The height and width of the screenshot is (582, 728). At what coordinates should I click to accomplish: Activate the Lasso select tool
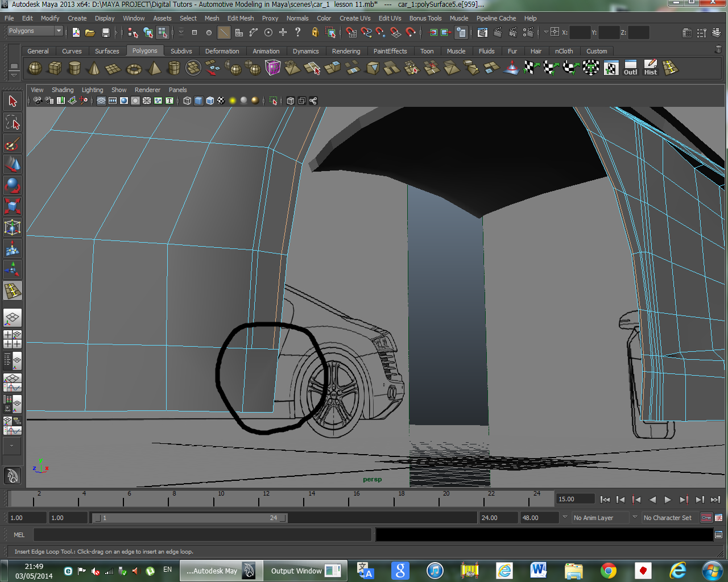(x=13, y=123)
